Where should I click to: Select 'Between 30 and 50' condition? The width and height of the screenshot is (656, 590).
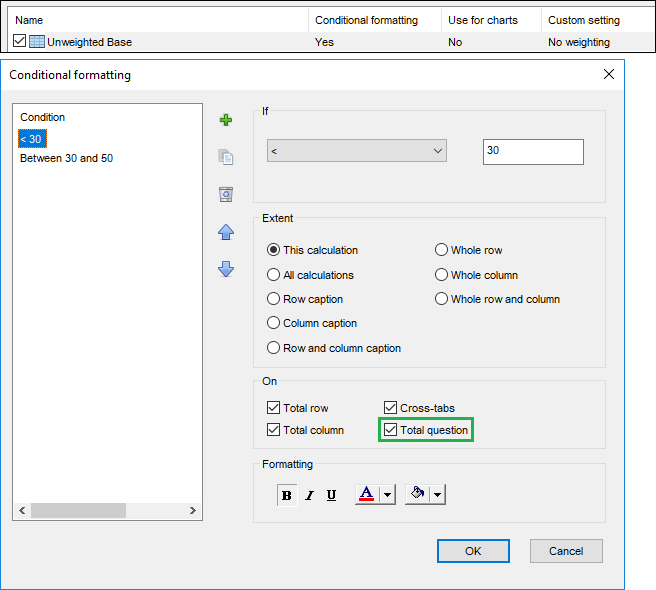point(67,158)
